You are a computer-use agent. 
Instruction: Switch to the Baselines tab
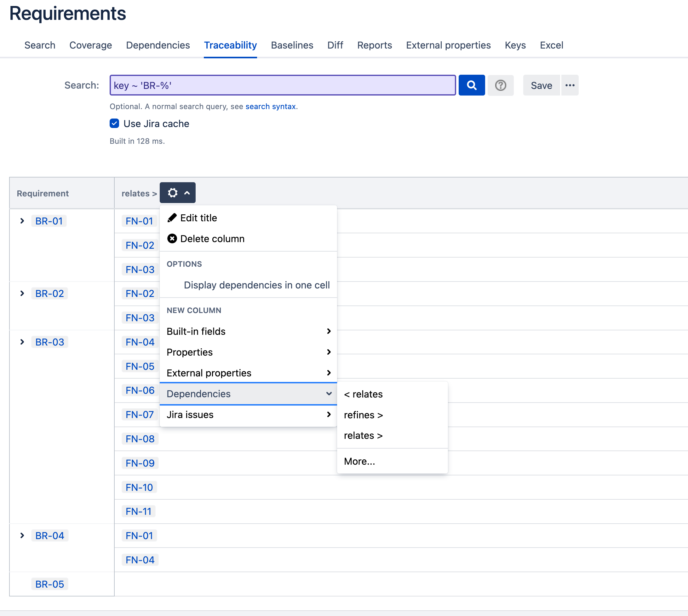pos(292,45)
